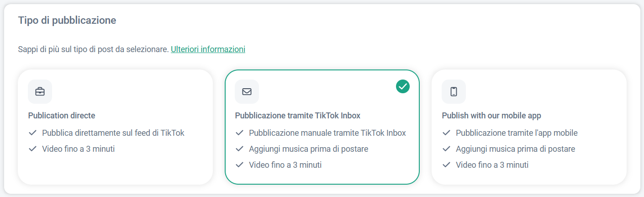Click the briefcase icon on Publication directe card

[40, 91]
